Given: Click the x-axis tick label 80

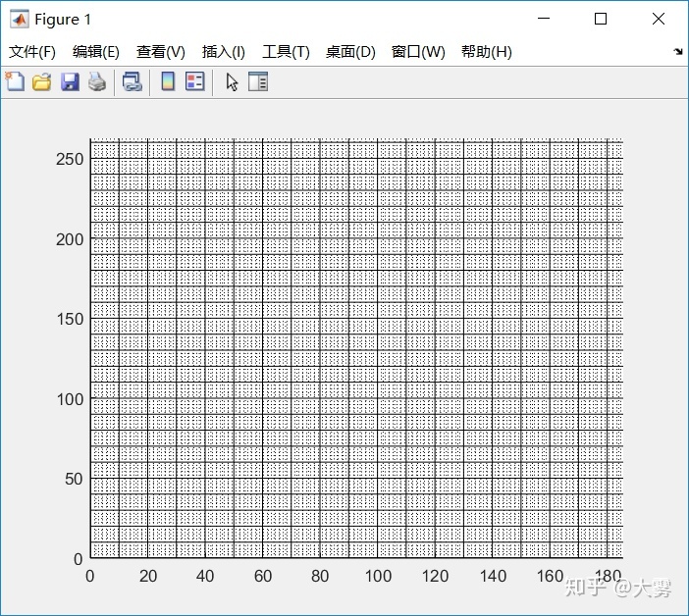Looking at the screenshot, I should click(x=320, y=576).
